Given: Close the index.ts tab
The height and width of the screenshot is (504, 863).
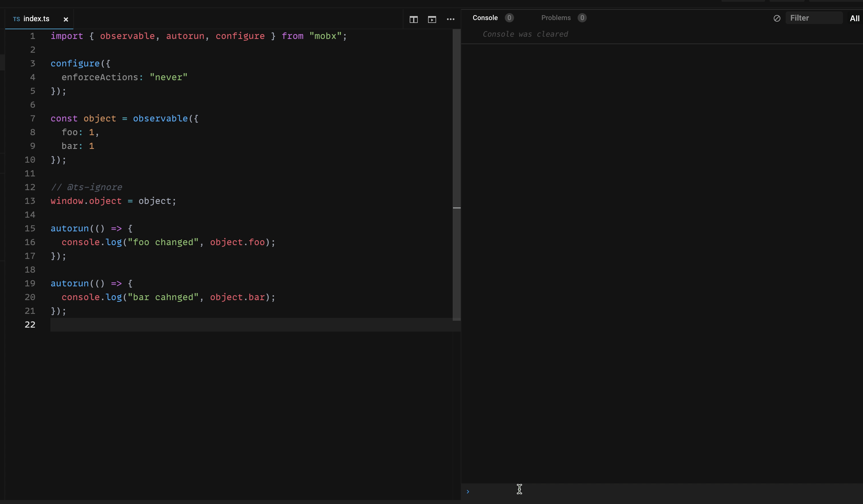Looking at the screenshot, I should pyautogui.click(x=66, y=19).
